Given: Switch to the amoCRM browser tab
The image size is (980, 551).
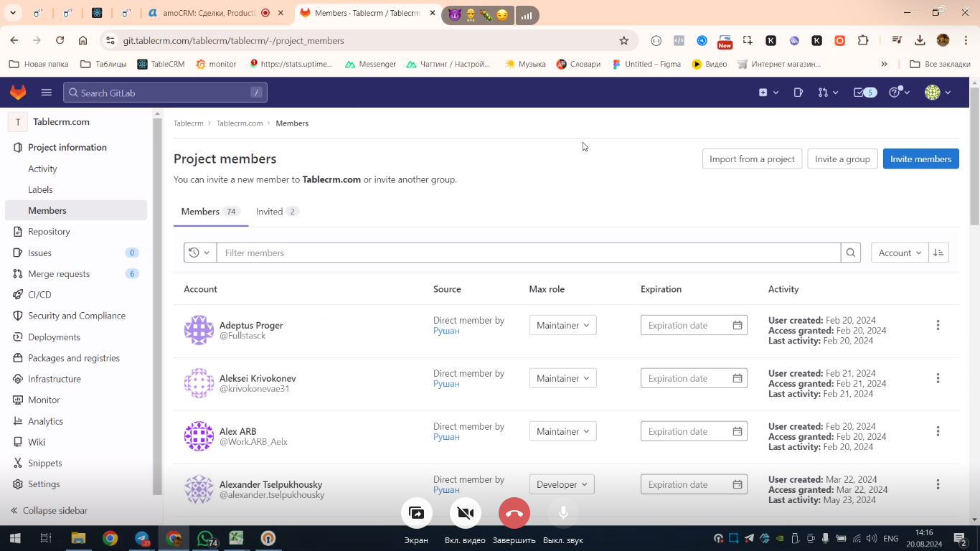Looking at the screenshot, I should coord(215,13).
